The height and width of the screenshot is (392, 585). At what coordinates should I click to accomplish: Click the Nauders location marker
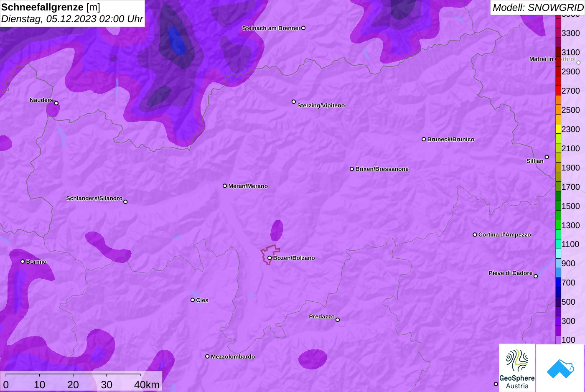(x=56, y=103)
